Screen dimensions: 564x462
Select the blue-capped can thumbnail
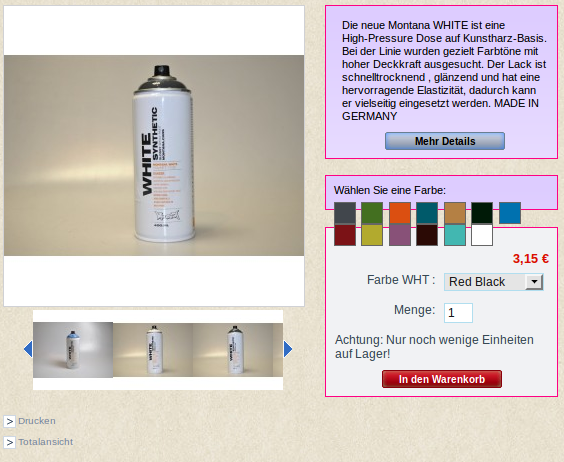click(x=73, y=350)
